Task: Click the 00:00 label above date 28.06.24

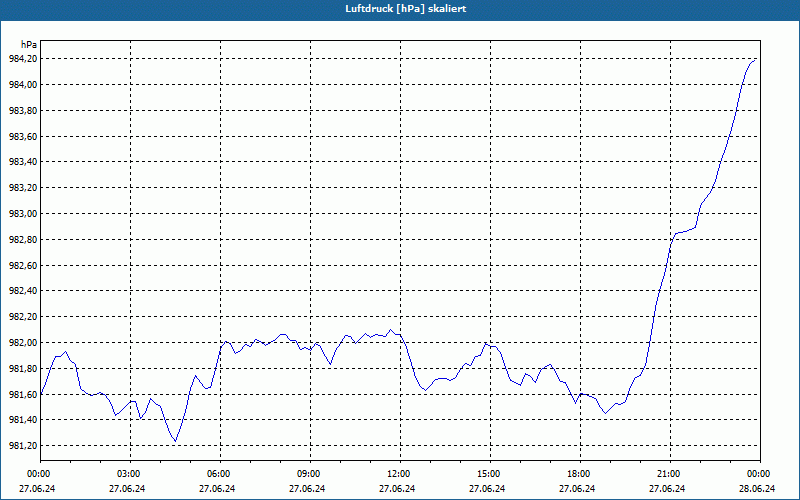Action: (x=760, y=474)
